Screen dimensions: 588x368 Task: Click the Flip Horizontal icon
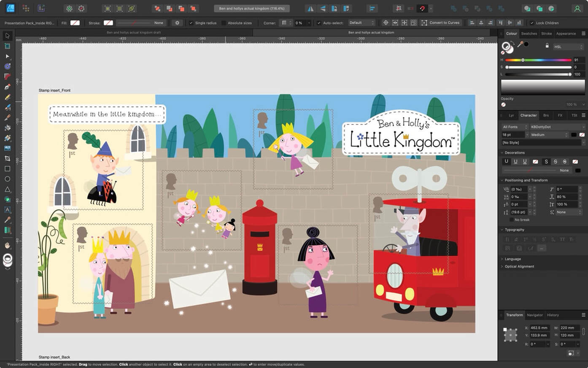[310, 8]
